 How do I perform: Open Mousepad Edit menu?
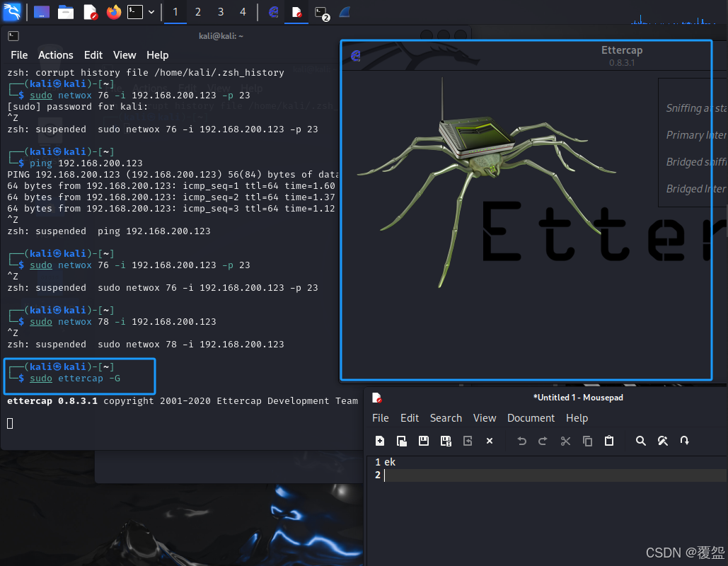click(x=410, y=418)
